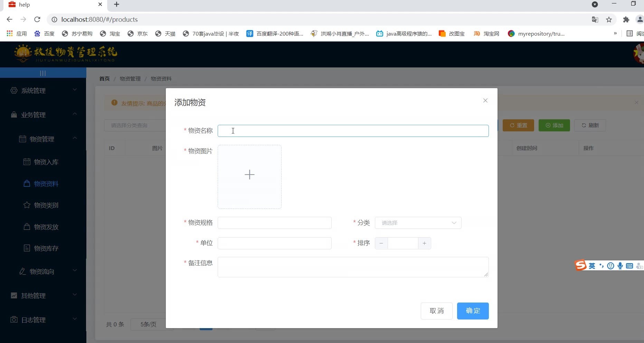Open the 淘宝 bookmark

point(110,34)
